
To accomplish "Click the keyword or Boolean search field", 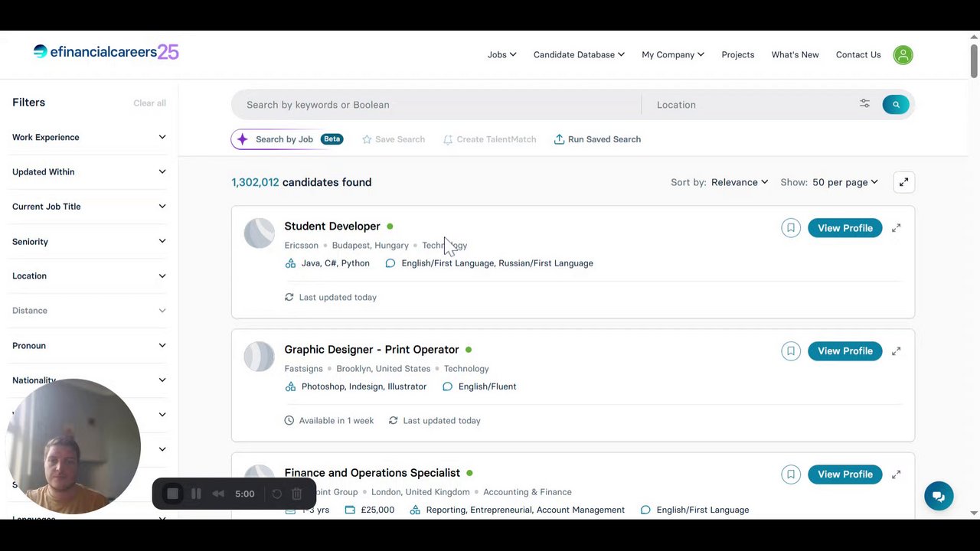I will coord(436,105).
